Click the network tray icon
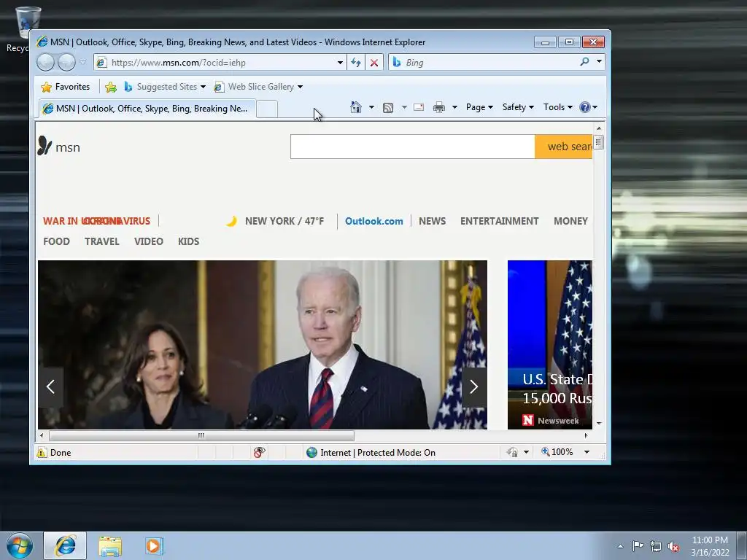747x560 pixels. (656, 546)
